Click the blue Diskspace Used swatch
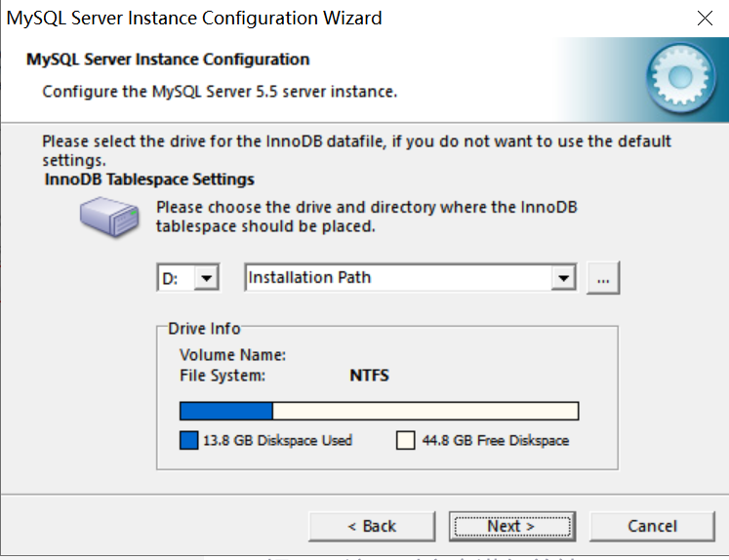Image resolution: width=729 pixels, height=560 pixels. [188, 440]
